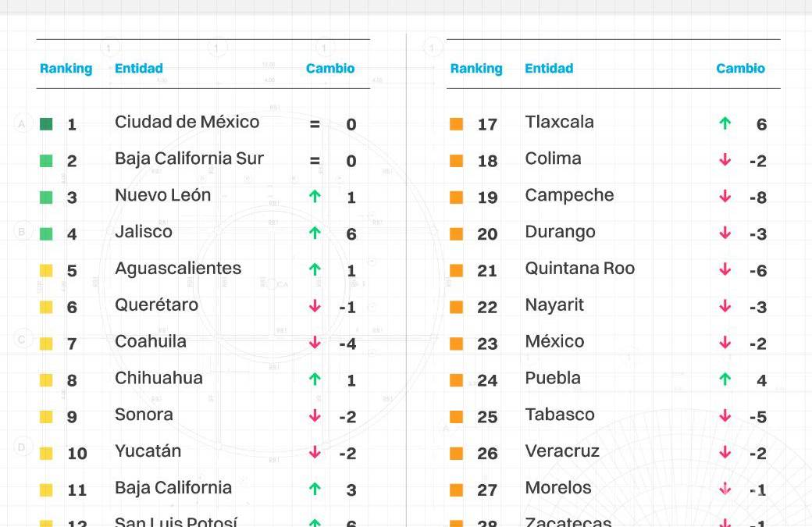Select the Nuevo León entity name
Screen dimensions: 812x527
coord(162,195)
